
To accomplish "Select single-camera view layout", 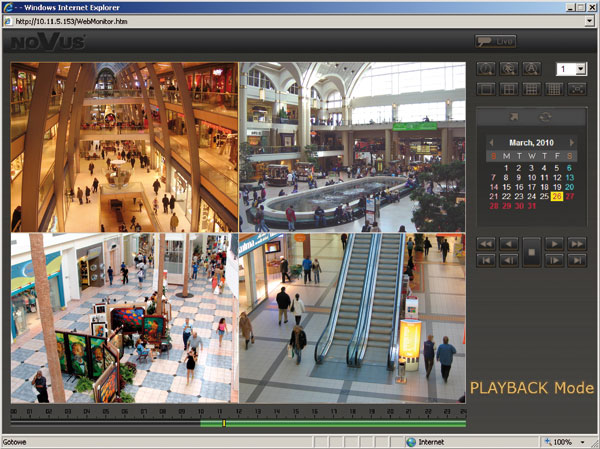I will click(486, 89).
